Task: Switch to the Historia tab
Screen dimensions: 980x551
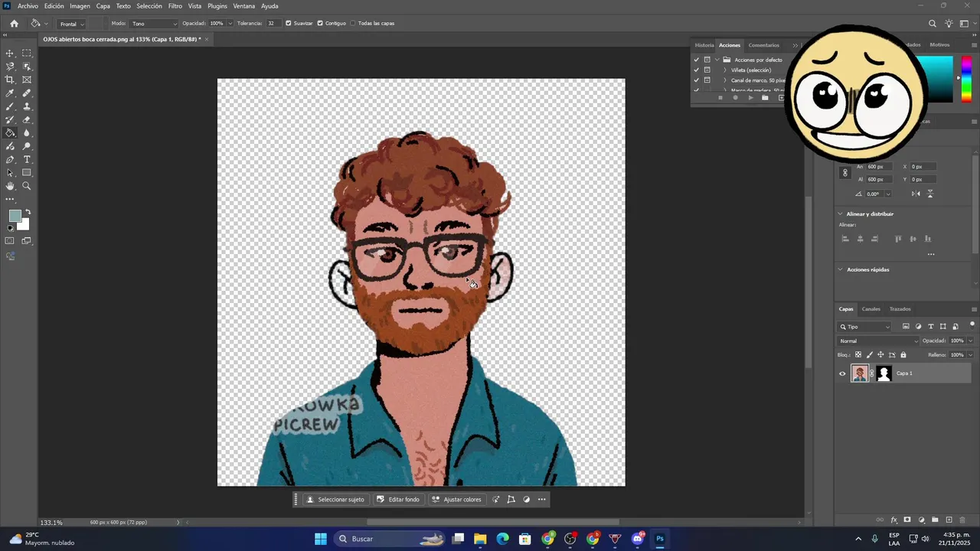Action: tap(704, 45)
